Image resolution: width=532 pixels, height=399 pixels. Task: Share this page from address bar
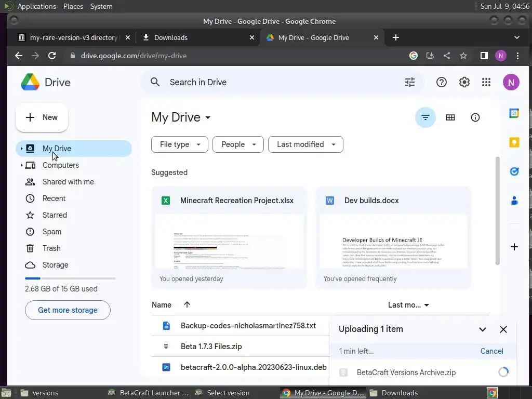[446, 56]
